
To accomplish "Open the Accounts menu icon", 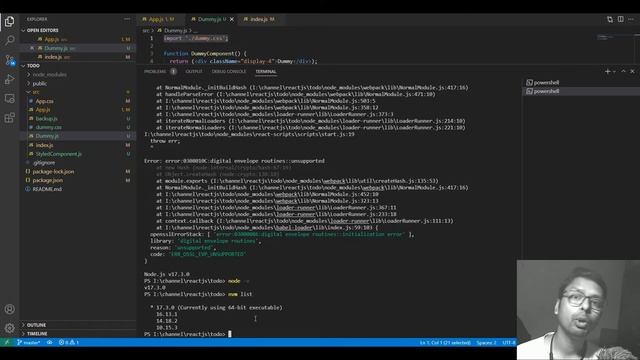I will (9, 309).
